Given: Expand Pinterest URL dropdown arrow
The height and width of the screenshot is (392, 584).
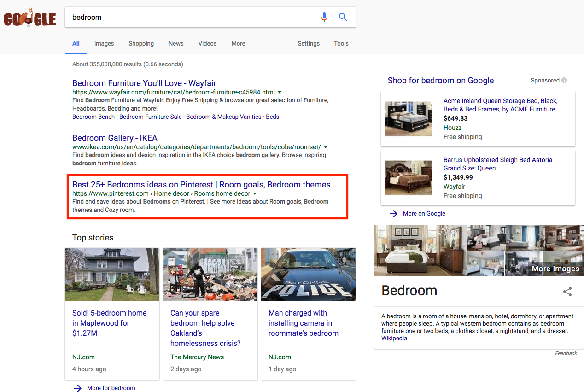Looking at the screenshot, I should (255, 193).
